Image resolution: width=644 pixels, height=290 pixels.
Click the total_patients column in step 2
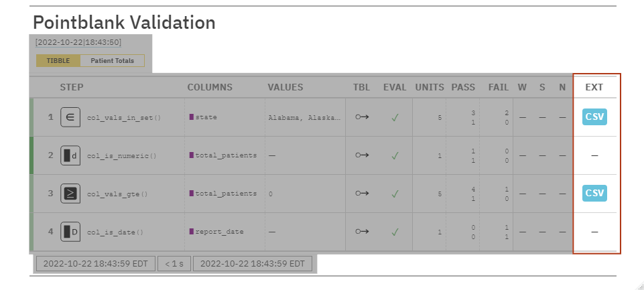pos(225,155)
